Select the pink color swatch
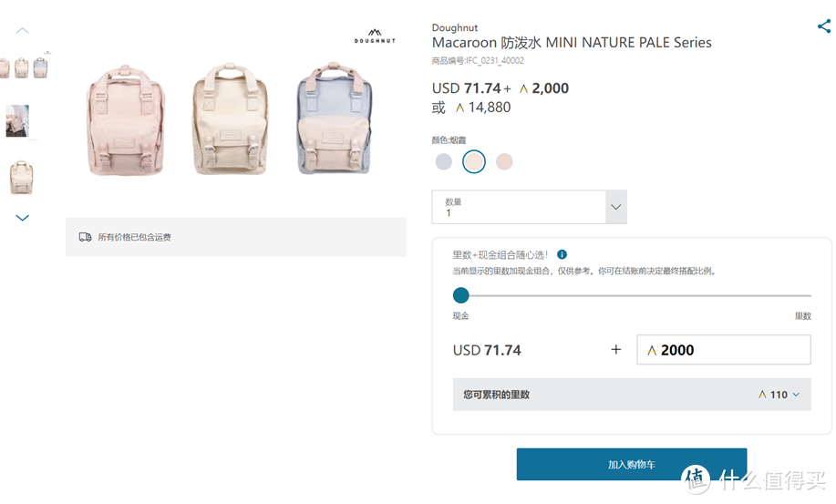This screenshot has width=836, height=504. click(x=504, y=161)
